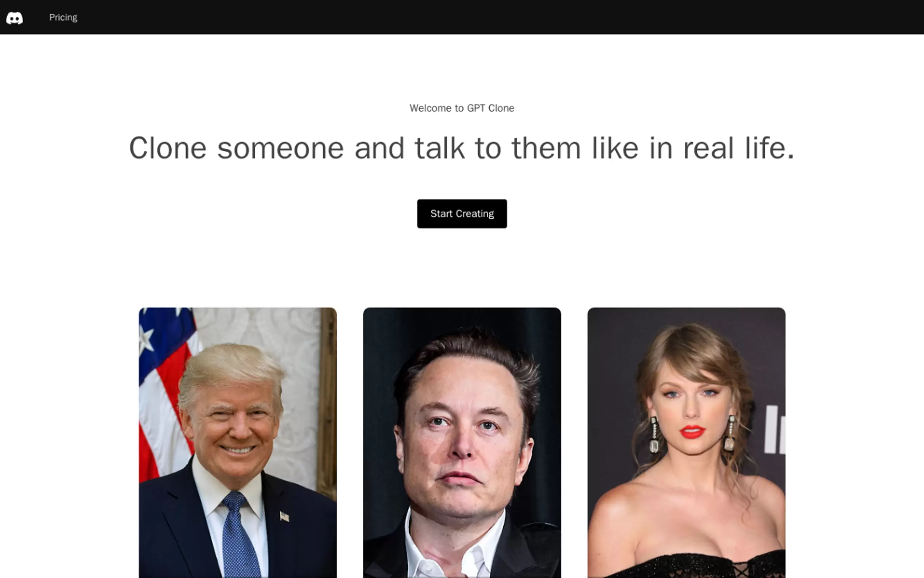The image size is (924, 578).
Task: Click the Start Creating button
Action: click(x=462, y=214)
